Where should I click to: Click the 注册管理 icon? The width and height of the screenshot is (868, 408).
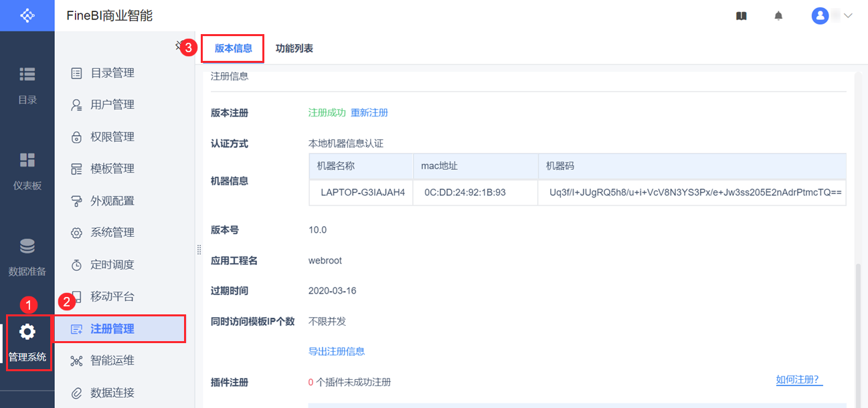[x=77, y=329]
